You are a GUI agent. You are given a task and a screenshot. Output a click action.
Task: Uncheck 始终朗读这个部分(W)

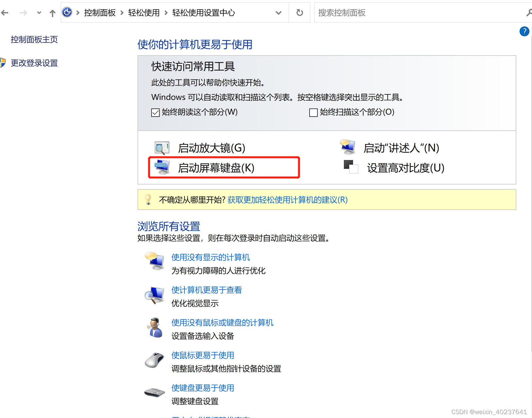[x=155, y=113]
